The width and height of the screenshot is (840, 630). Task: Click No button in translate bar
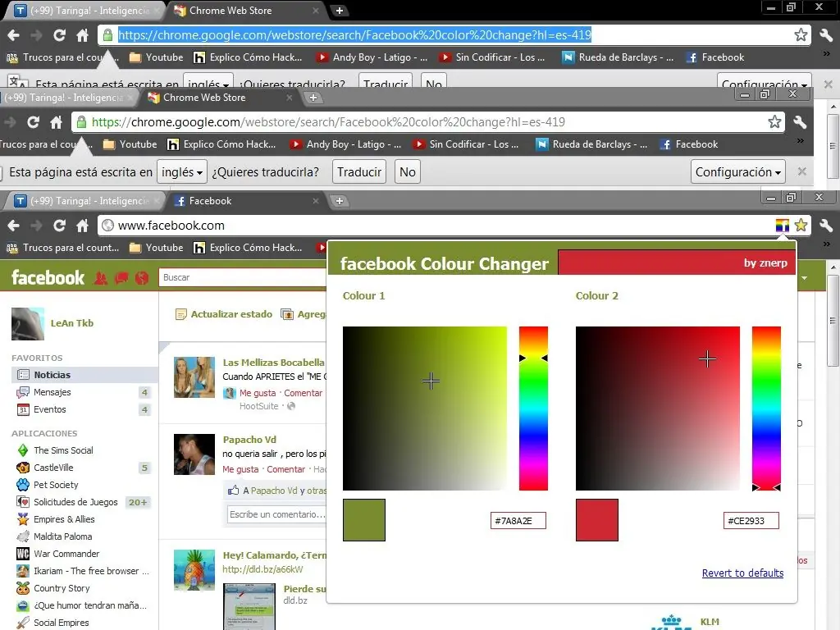[x=407, y=172]
